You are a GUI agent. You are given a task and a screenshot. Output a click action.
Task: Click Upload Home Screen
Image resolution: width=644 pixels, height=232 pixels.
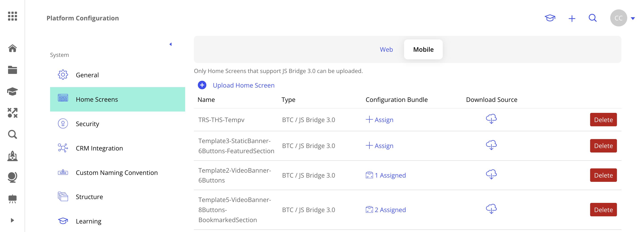pyautogui.click(x=243, y=85)
